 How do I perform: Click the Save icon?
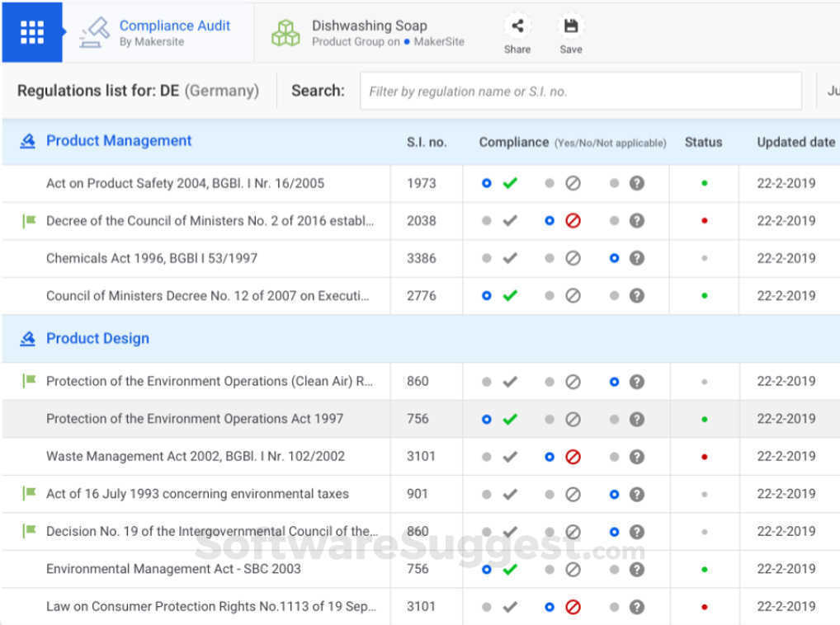coord(570,26)
